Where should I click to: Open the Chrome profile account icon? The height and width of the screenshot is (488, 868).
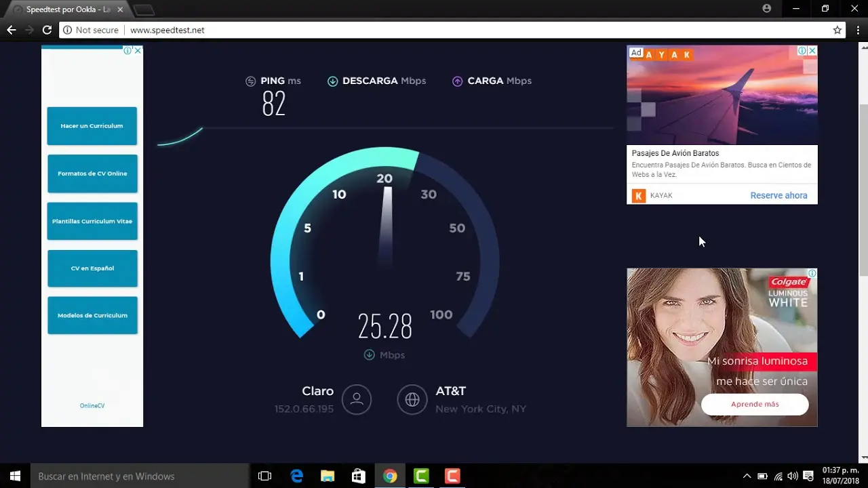click(767, 9)
